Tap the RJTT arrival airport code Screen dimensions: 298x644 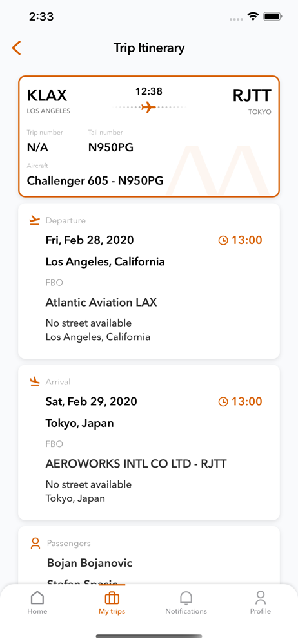[252, 95]
